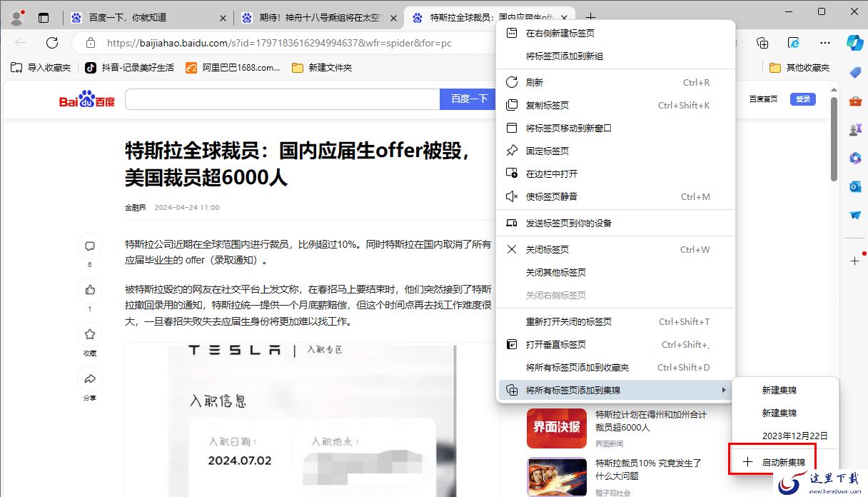Click 百度首页 link
The width and height of the screenshot is (868, 497).
point(763,99)
